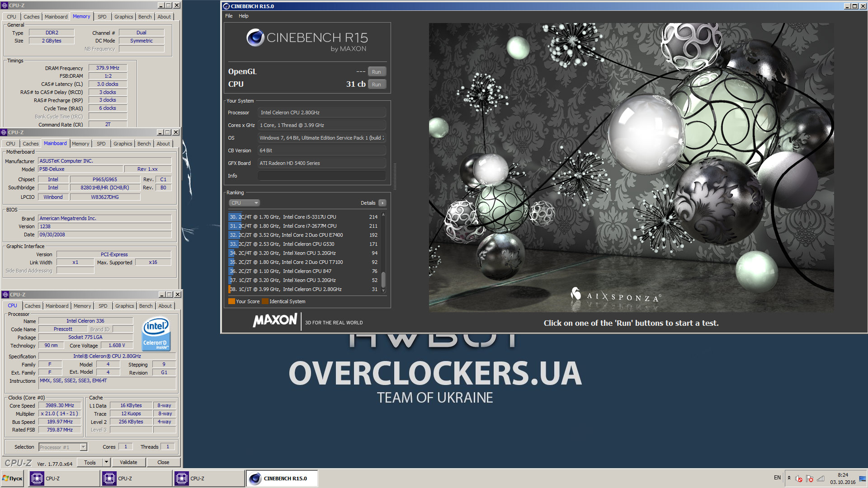Click the EN language indicator in tray

(777, 478)
